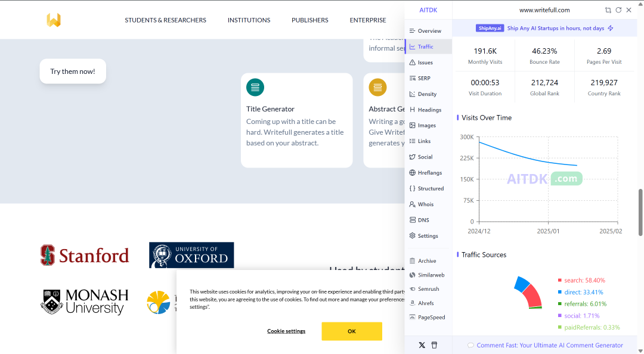Click the Stanford logo
This screenshot has width=644, height=354.
pos(85,255)
